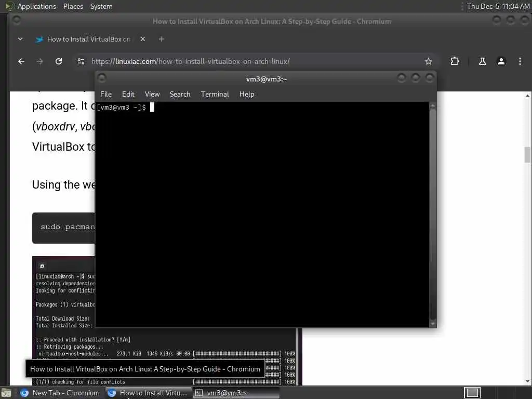View site information icon beside the URL

pos(81,61)
